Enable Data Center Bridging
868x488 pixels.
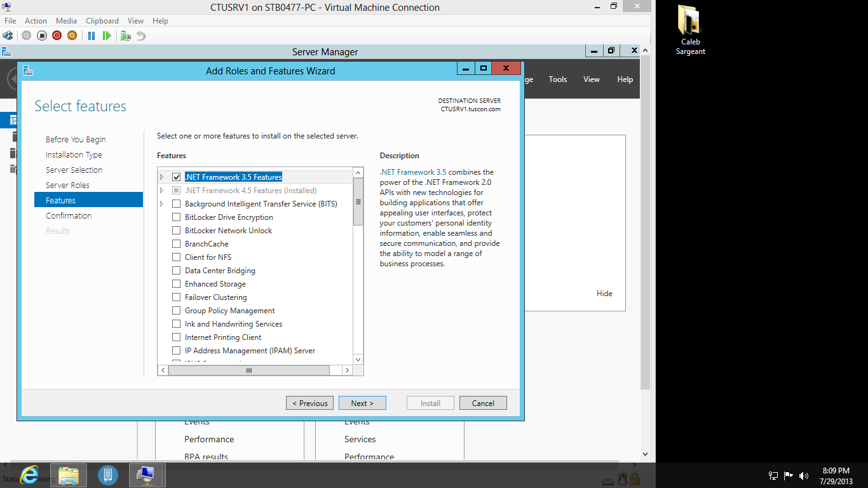(177, 271)
